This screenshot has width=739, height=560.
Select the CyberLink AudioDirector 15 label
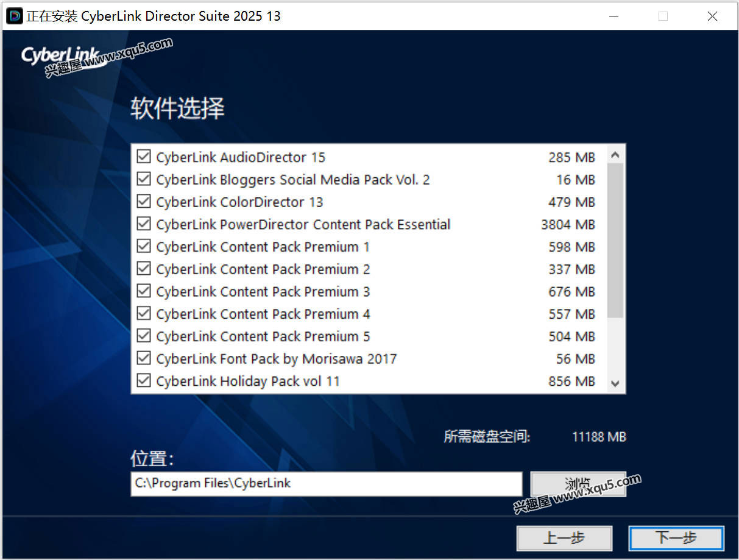pyautogui.click(x=241, y=157)
